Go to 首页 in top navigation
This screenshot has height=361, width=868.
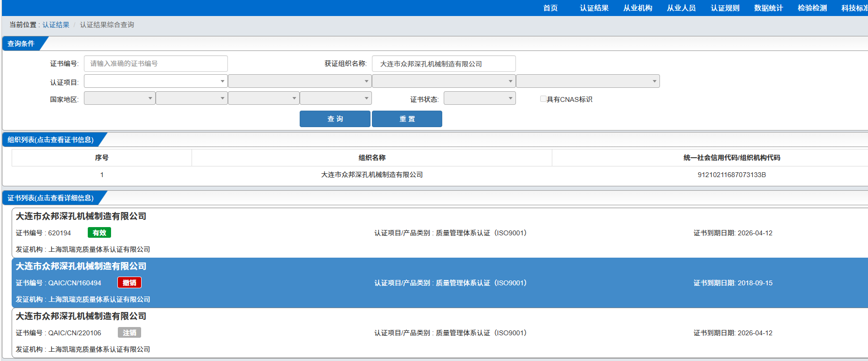(x=550, y=8)
